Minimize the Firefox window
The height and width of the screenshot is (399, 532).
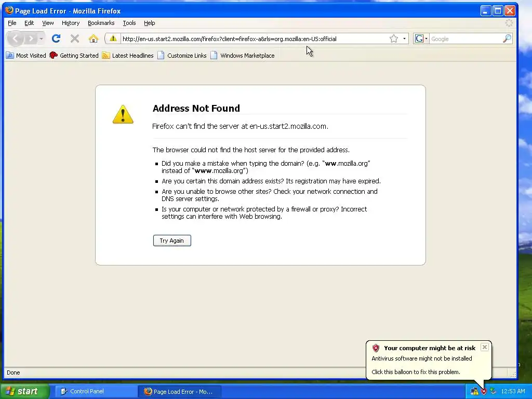pos(486,11)
